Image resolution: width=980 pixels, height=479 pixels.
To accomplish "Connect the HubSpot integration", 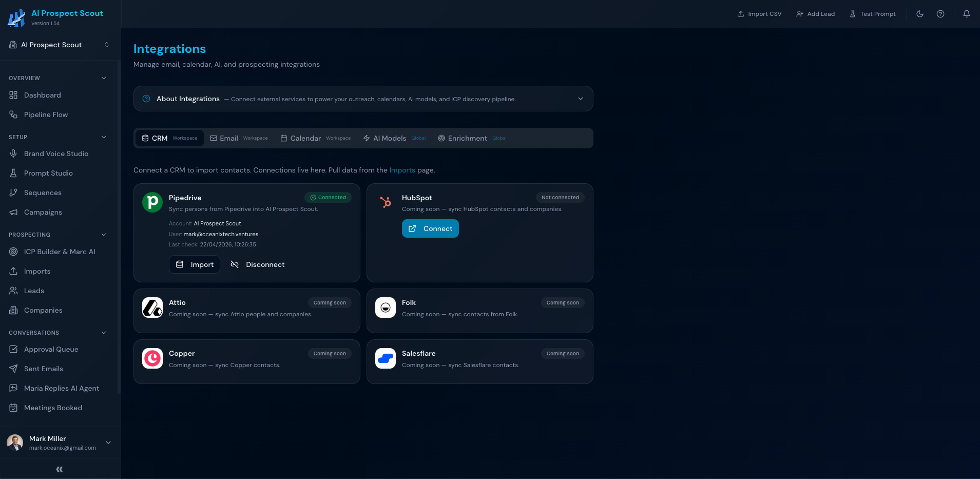I will (x=430, y=228).
